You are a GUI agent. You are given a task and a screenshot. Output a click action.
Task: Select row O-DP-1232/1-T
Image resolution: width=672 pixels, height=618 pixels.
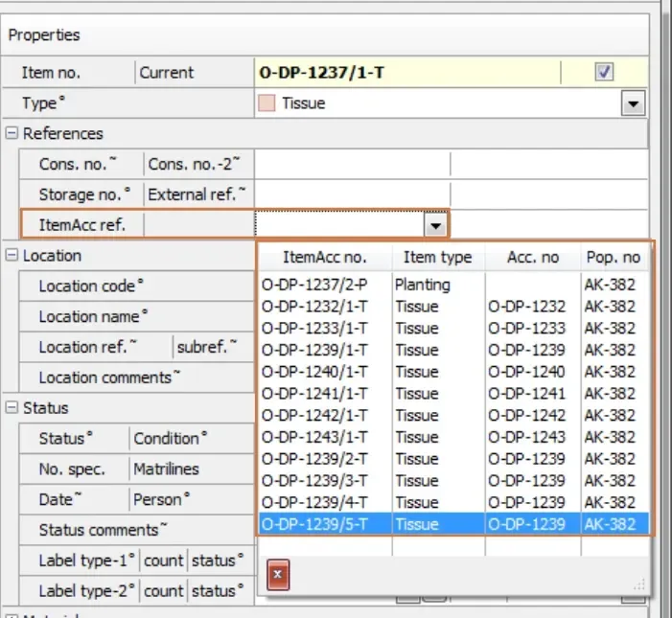[453, 307]
